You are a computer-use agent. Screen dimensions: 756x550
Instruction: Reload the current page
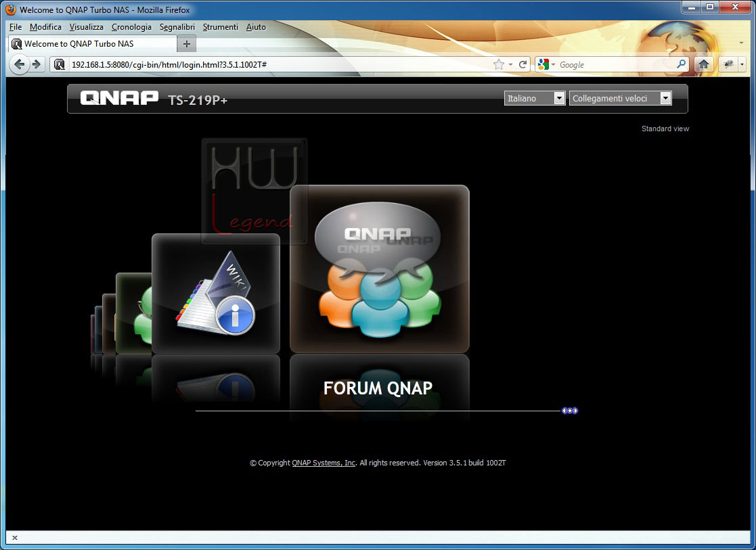click(x=522, y=64)
